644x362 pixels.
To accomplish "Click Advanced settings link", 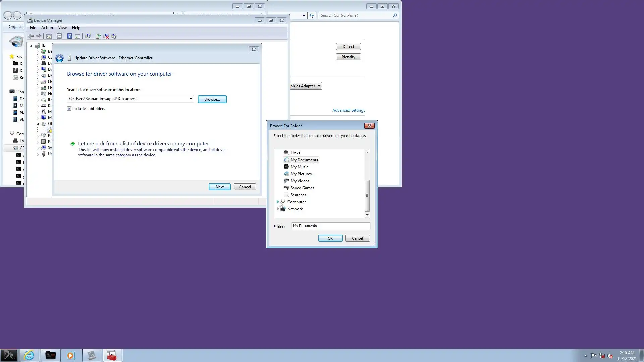I will 348,110.
